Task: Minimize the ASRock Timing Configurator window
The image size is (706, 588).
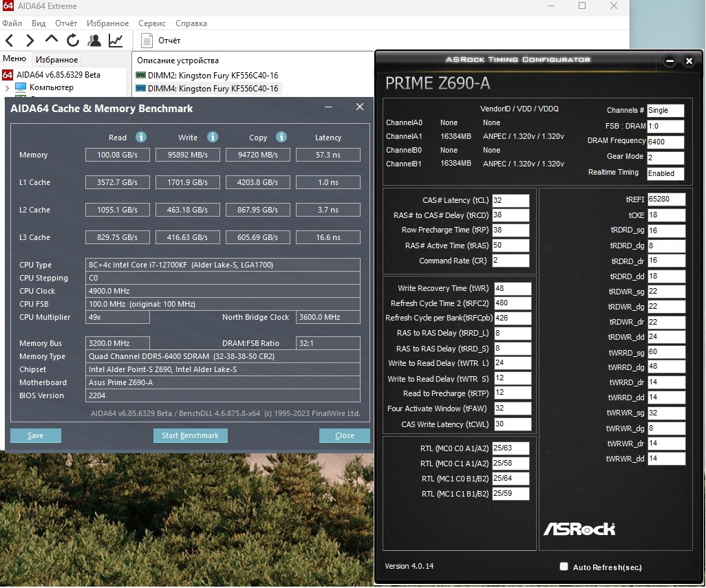Action: 670,61
